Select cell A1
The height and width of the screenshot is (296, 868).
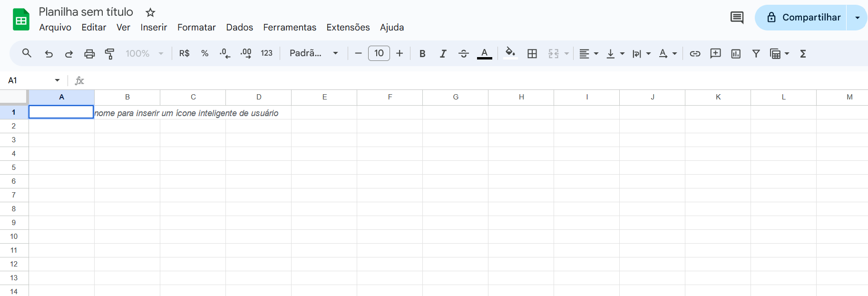click(61, 112)
